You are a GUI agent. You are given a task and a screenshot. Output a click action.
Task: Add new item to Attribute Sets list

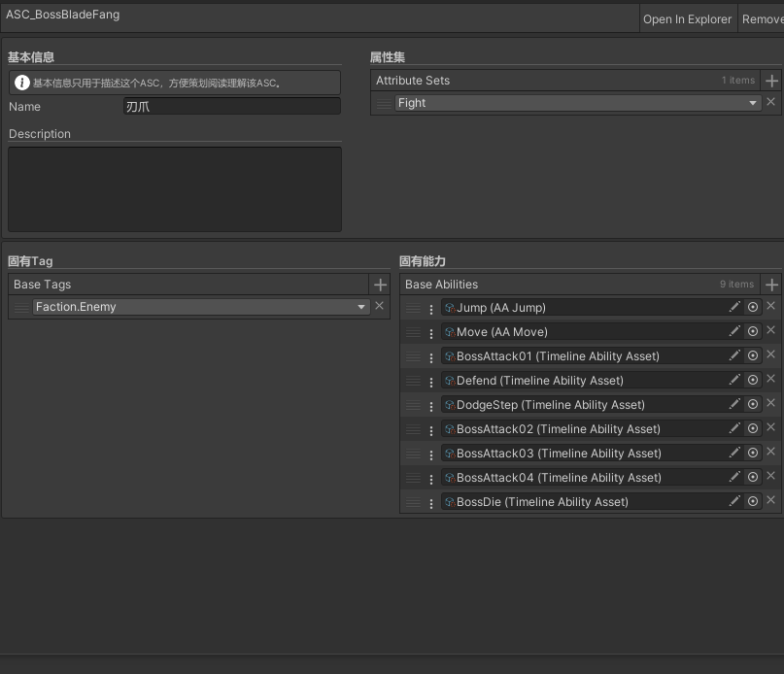[771, 81]
